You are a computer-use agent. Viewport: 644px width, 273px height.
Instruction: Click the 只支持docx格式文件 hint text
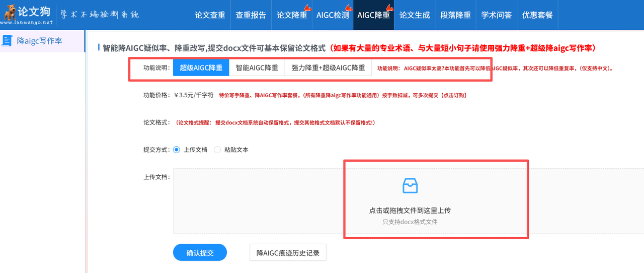(x=410, y=222)
